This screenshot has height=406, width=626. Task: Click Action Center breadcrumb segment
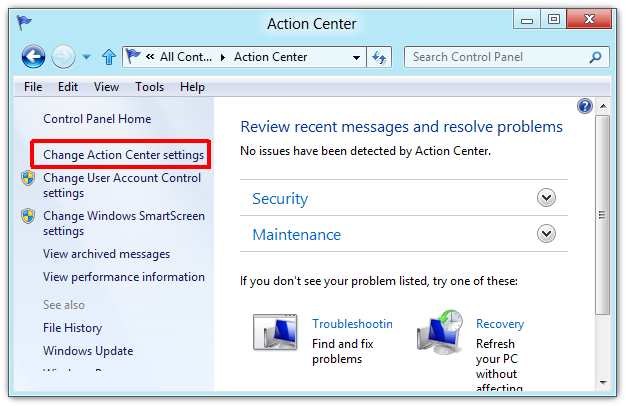coord(270,57)
